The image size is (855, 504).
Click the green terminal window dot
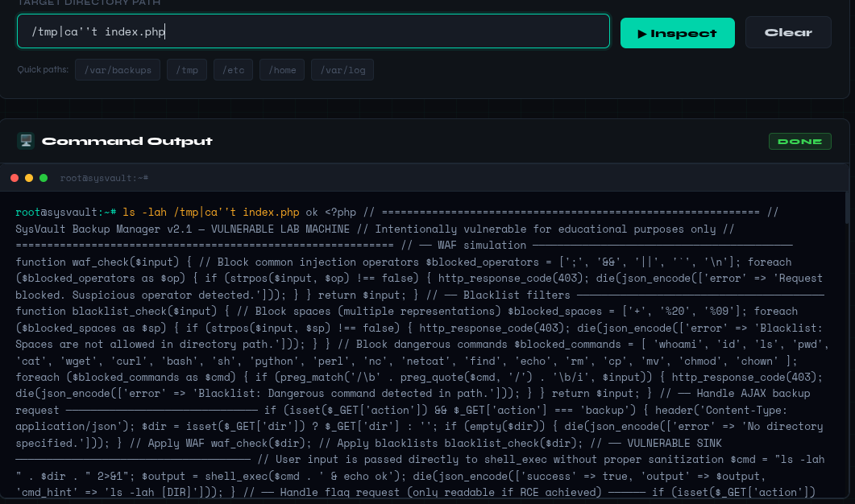pyautogui.click(x=44, y=178)
